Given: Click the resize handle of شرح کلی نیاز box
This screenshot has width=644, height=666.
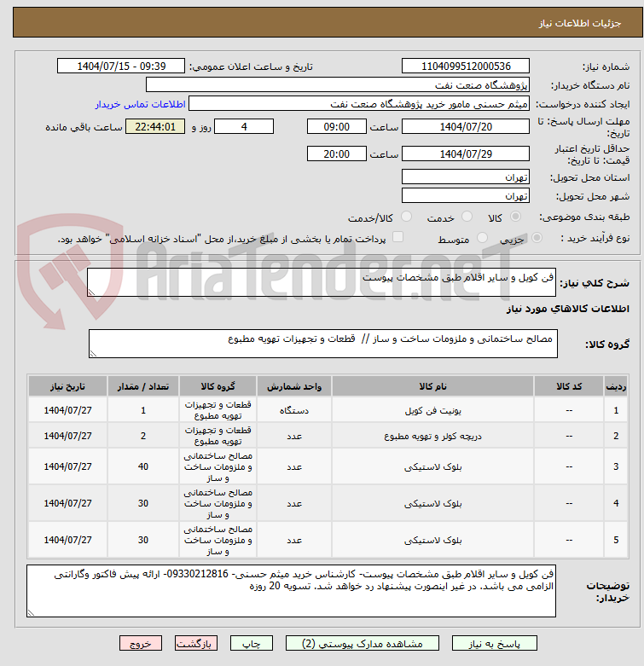Looking at the screenshot, I should point(91,292).
